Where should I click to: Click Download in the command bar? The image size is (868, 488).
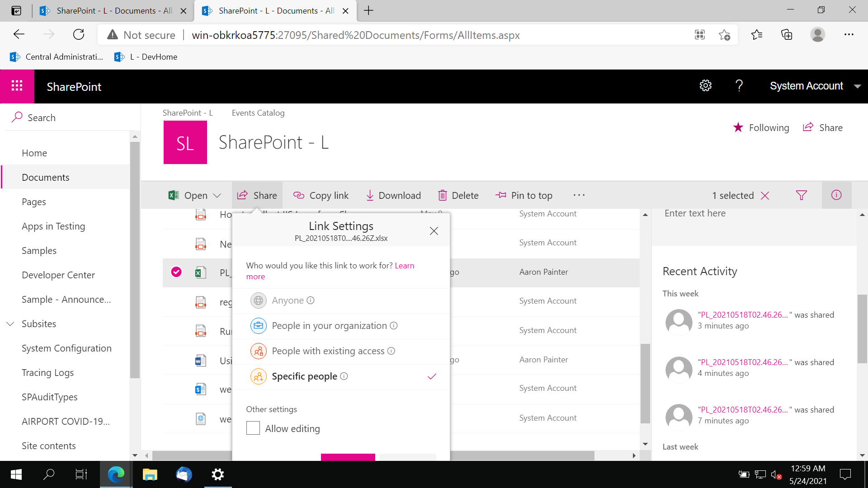pyautogui.click(x=393, y=195)
